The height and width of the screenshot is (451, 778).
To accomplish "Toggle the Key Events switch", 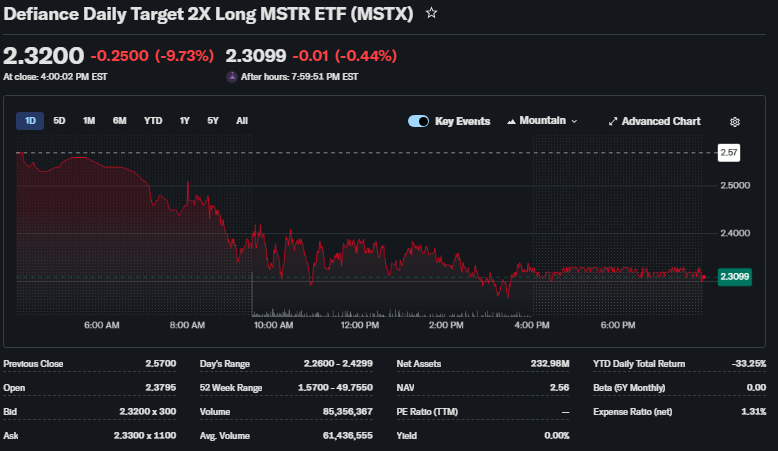I will coord(418,121).
